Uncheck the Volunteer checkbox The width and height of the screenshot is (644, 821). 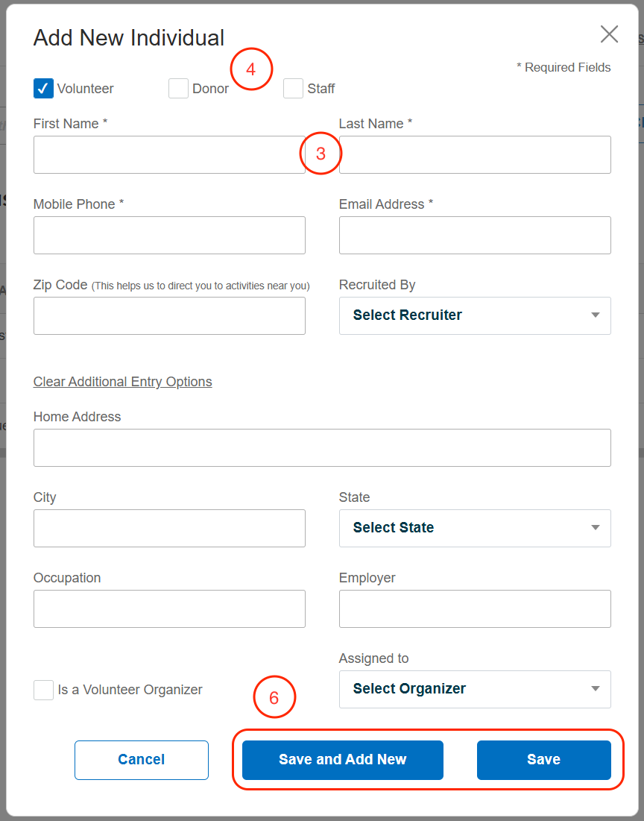43,89
